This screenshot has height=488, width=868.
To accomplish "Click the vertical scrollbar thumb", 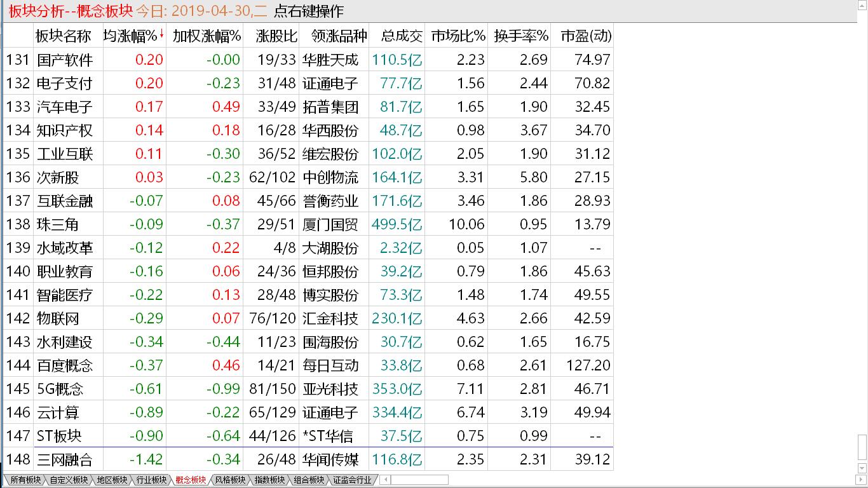I will pyautogui.click(x=862, y=447).
